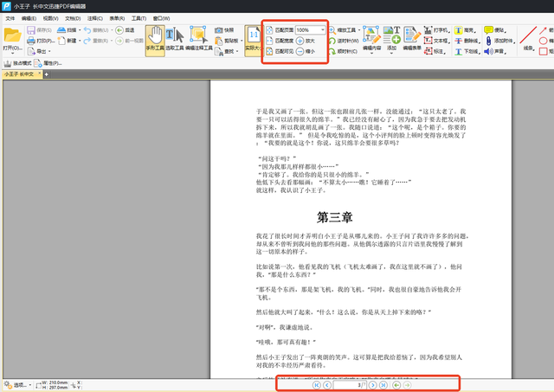Select the 下划线 underline tool

[x=467, y=52]
